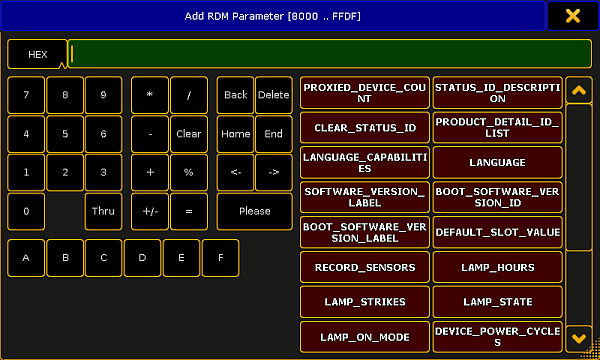Click the Please confirm key

(x=254, y=211)
